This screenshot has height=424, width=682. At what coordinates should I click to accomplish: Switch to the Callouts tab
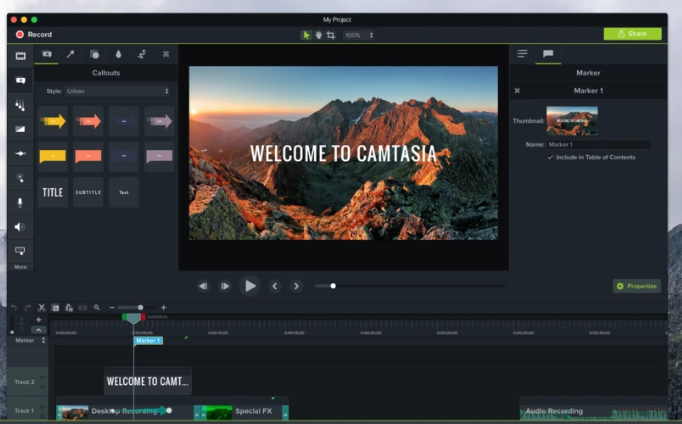pos(47,54)
